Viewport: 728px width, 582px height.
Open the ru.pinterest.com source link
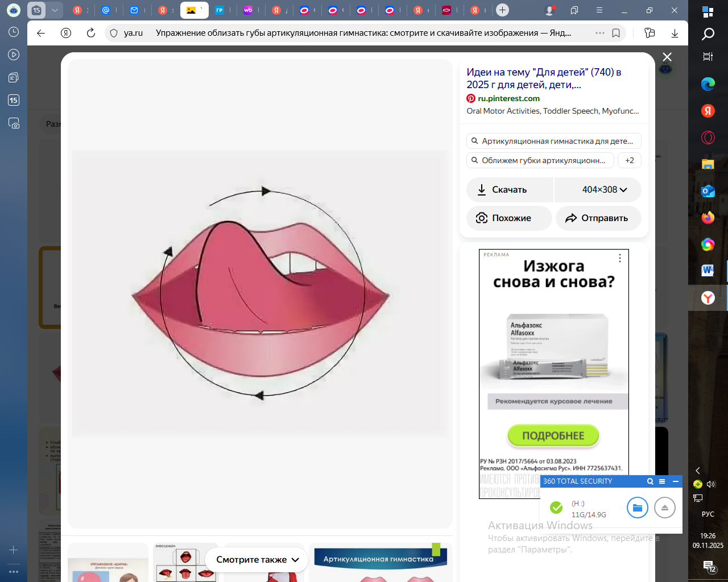tap(508, 98)
